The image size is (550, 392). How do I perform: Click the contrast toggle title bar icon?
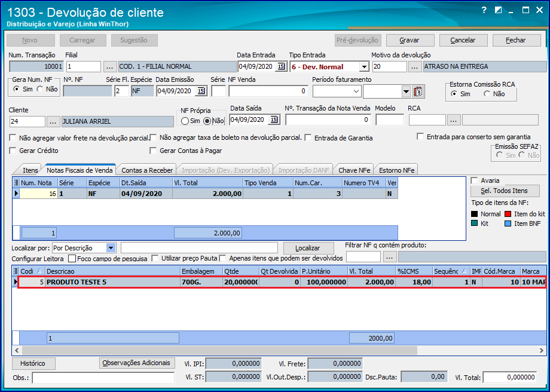[498, 10]
